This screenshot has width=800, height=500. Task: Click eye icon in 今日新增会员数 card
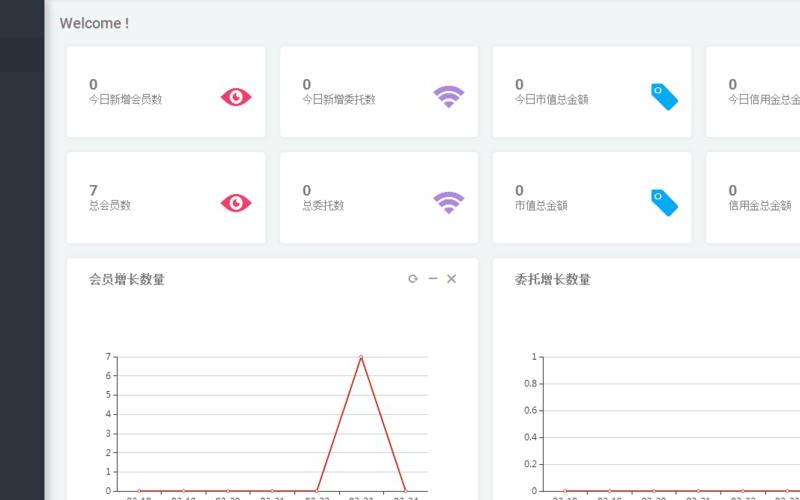coord(236,97)
